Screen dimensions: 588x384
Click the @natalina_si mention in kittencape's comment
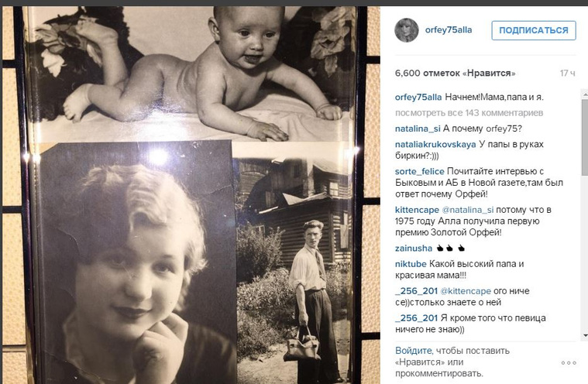tap(468, 210)
